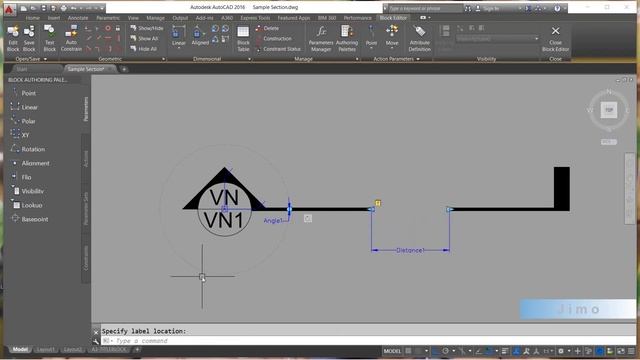Screen dimensions: 640x360
Task: Open the Dimensional panel dialog launcher arrow
Action: pos(249,59)
